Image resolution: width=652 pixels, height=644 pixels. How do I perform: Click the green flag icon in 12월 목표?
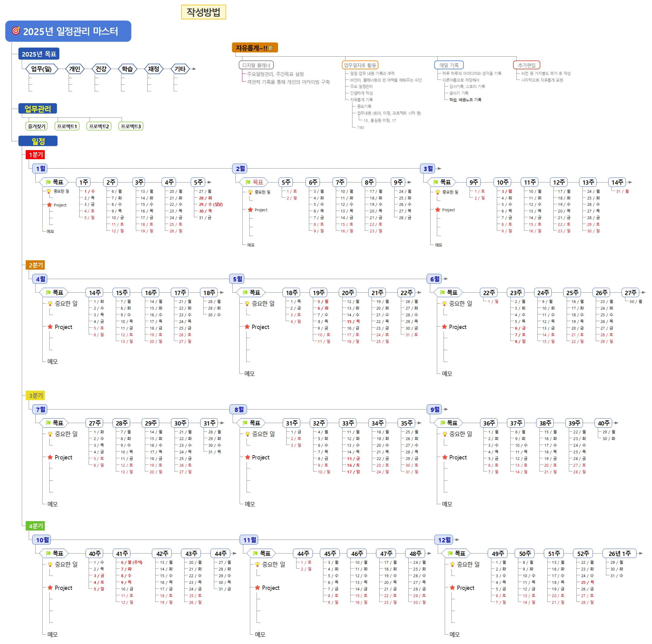[450, 554]
